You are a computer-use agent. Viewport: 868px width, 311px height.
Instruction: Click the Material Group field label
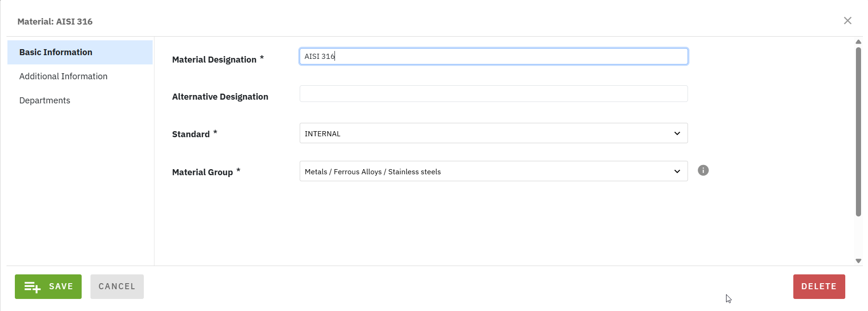coord(202,172)
